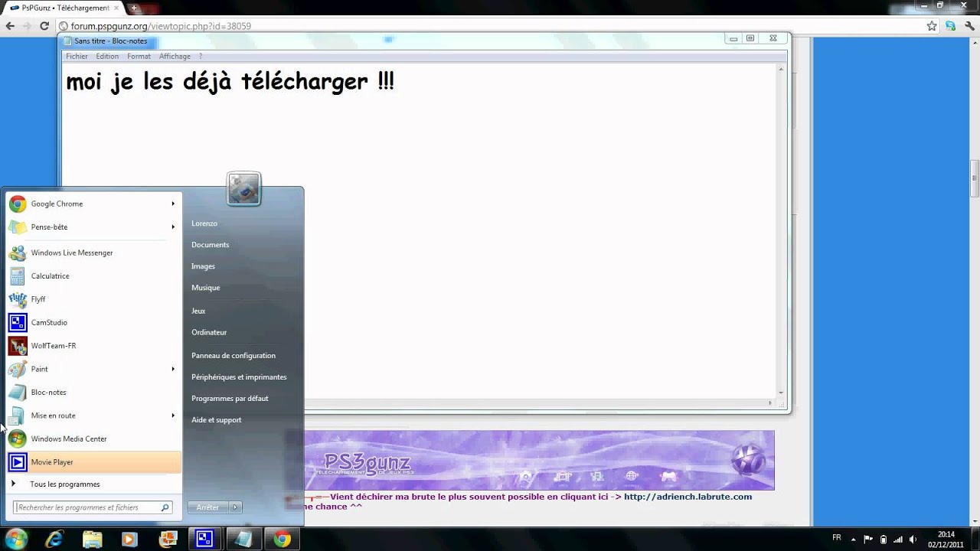Go back with Chrome's back arrow
Image resolution: width=980 pixels, height=551 pixels.
coord(10,26)
